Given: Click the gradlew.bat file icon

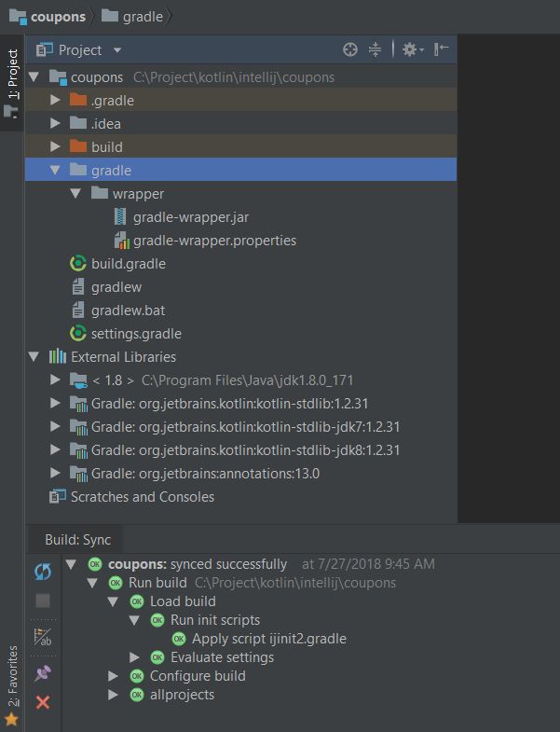Looking at the screenshot, I should click(x=78, y=311).
